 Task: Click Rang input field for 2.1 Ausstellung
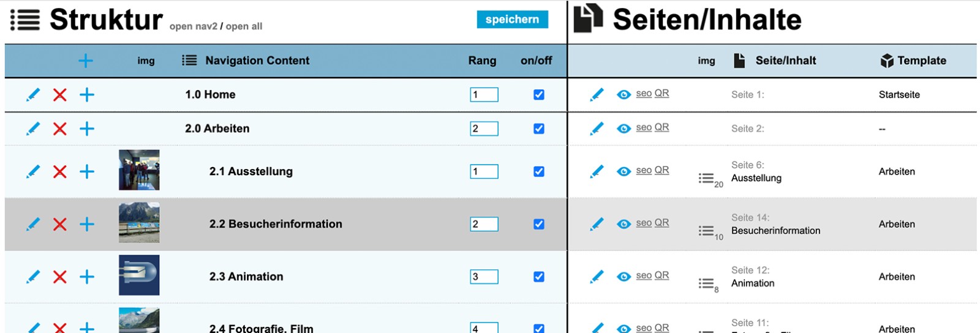click(x=484, y=171)
